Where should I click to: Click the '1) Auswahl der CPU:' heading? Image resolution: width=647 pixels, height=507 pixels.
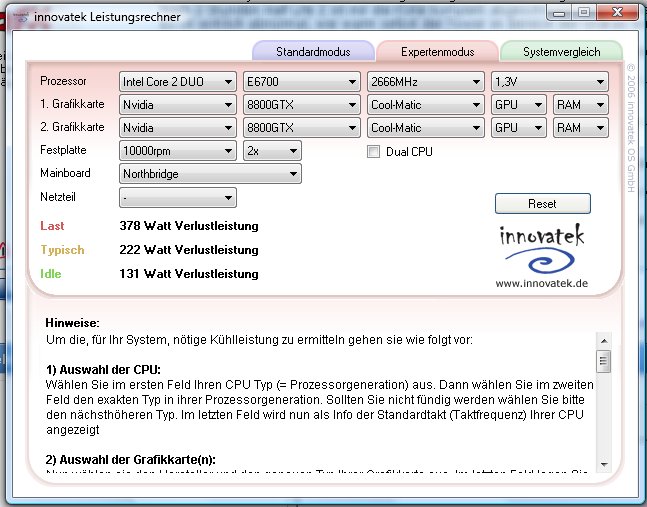(103, 369)
